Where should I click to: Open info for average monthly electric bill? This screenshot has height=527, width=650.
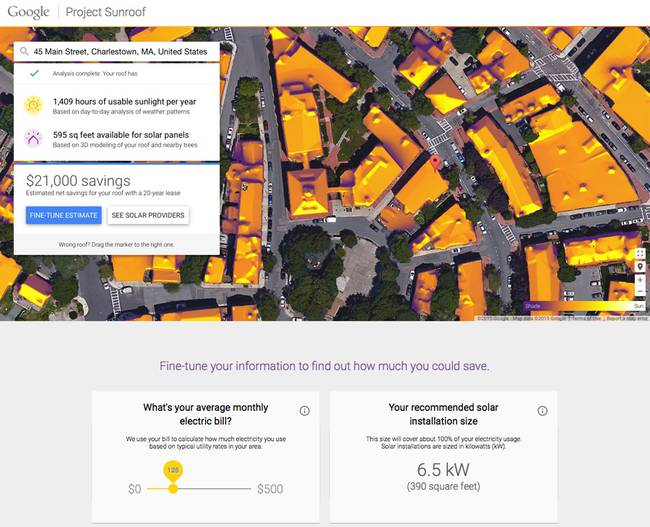304,411
